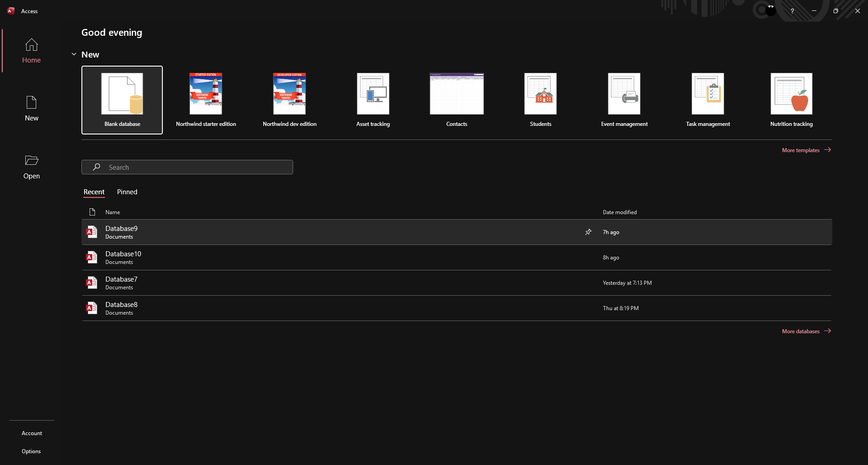Click the '8h ago' date for Database10
This screenshot has height=465, width=868.
click(611, 258)
